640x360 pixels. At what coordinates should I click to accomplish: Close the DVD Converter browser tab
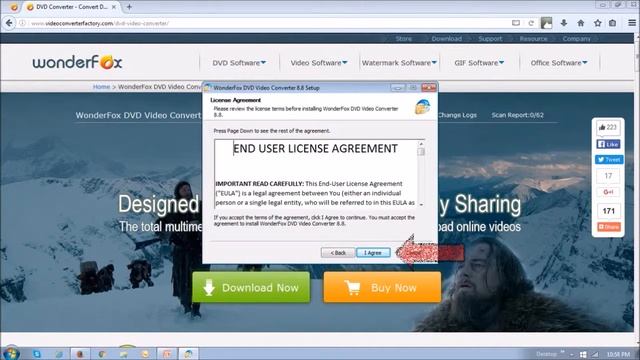point(114,7)
